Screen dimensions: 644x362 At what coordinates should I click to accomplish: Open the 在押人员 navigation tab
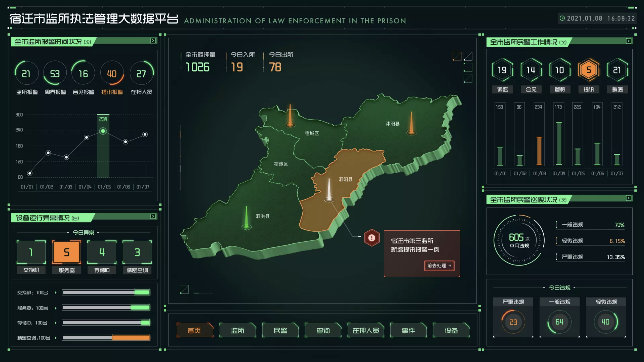pyautogui.click(x=365, y=330)
